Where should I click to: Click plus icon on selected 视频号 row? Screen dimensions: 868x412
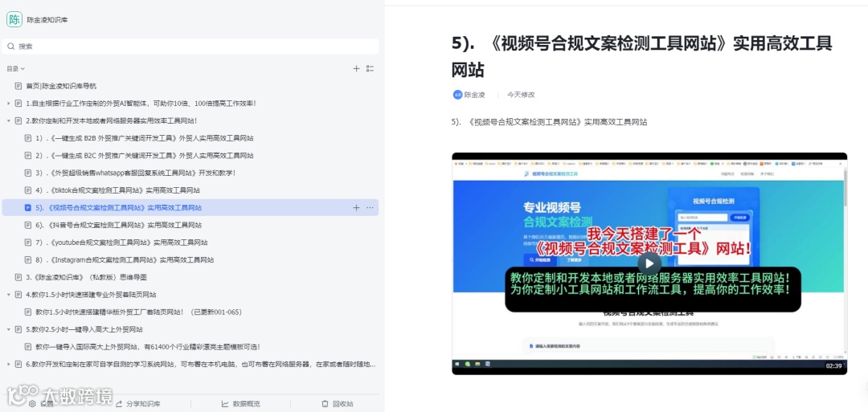click(357, 208)
